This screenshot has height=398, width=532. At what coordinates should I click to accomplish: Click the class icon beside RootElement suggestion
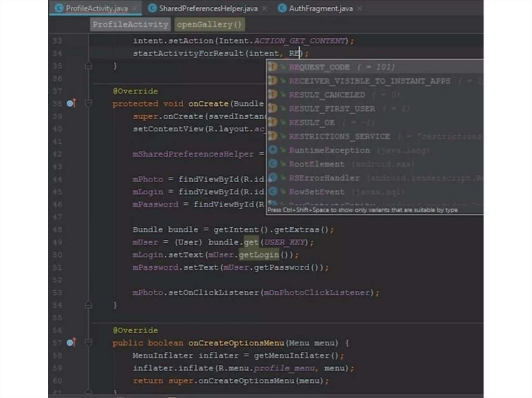point(272,164)
